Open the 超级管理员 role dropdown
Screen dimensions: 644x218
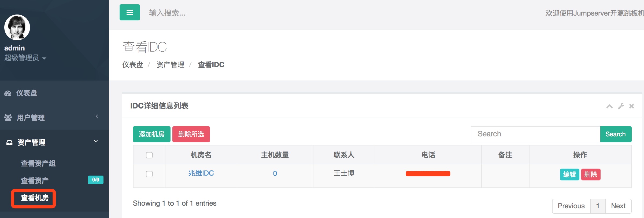click(x=25, y=58)
